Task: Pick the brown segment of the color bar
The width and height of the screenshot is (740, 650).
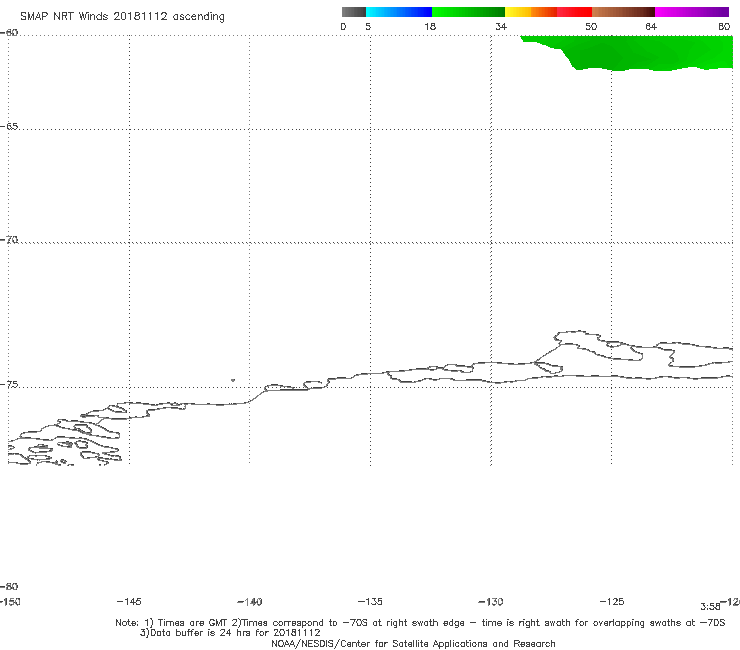Action: (623, 12)
